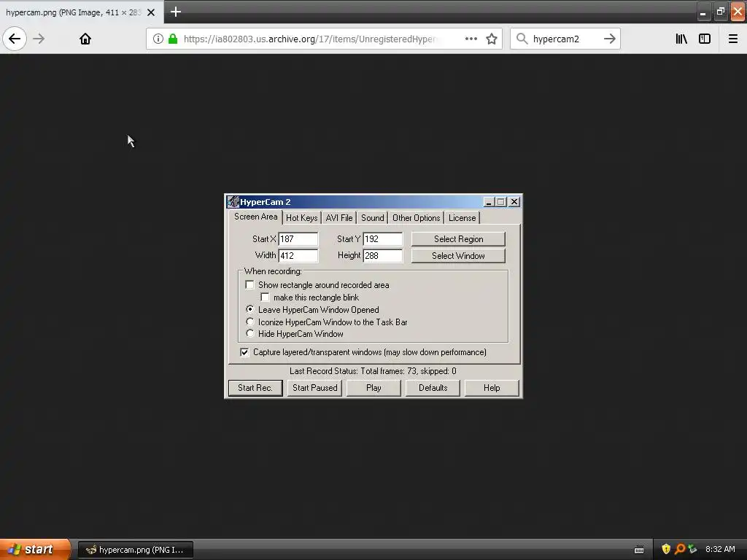Switch to the Screen Area tab
The image size is (747, 560).
255,217
